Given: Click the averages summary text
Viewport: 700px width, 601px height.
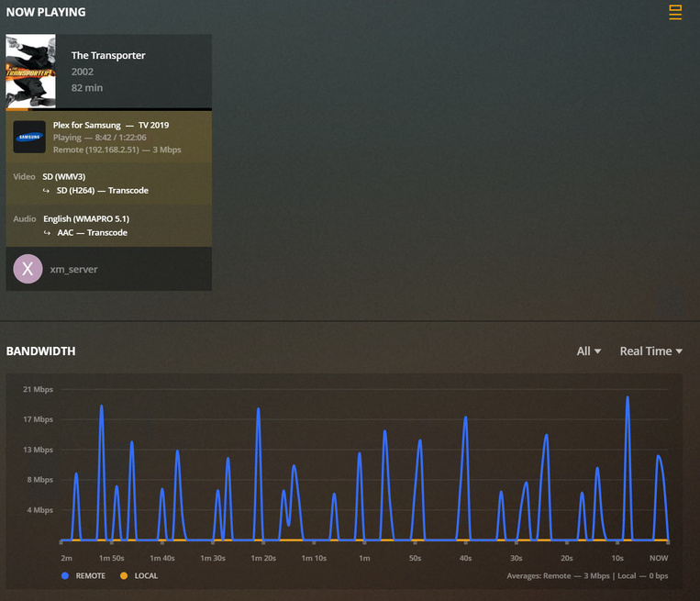Looking at the screenshot, I should click(x=587, y=576).
